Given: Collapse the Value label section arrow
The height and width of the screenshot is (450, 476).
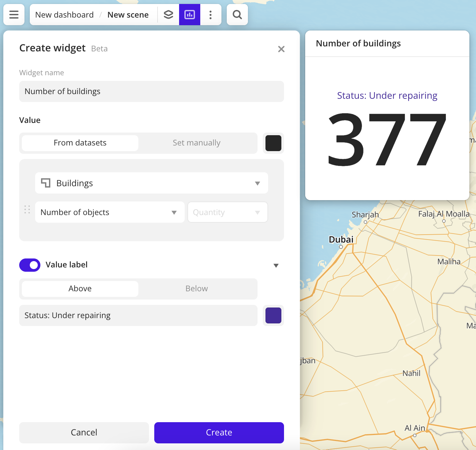Looking at the screenshot, I should [x=276, y=265].
